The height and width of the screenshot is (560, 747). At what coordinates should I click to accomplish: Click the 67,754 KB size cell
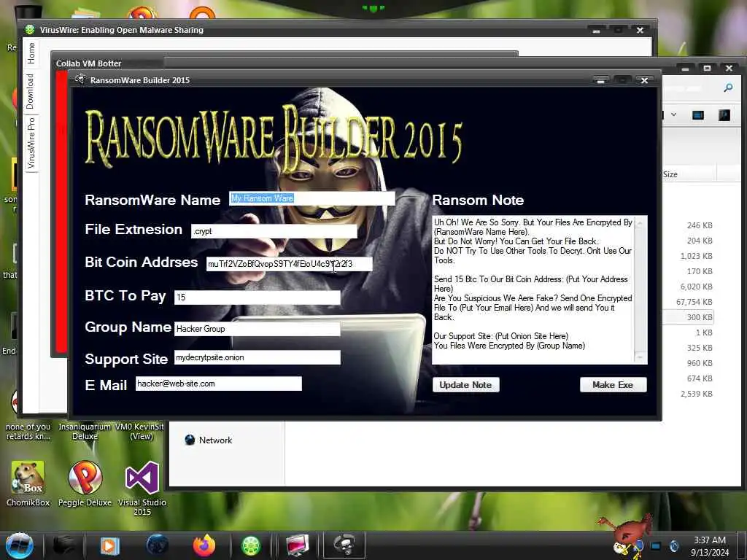point(694,302)
